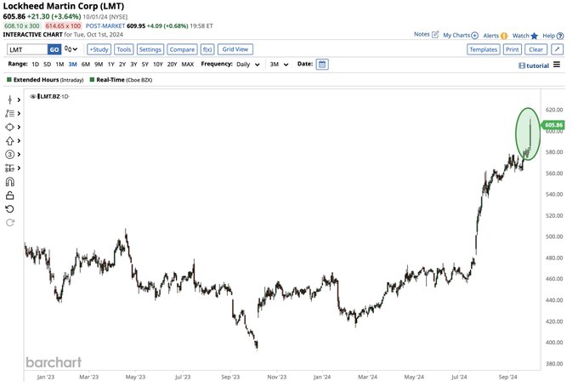Viewport: 578px width, 392px height.
Task: Select the 1Y range
Action: coord(111,64)
